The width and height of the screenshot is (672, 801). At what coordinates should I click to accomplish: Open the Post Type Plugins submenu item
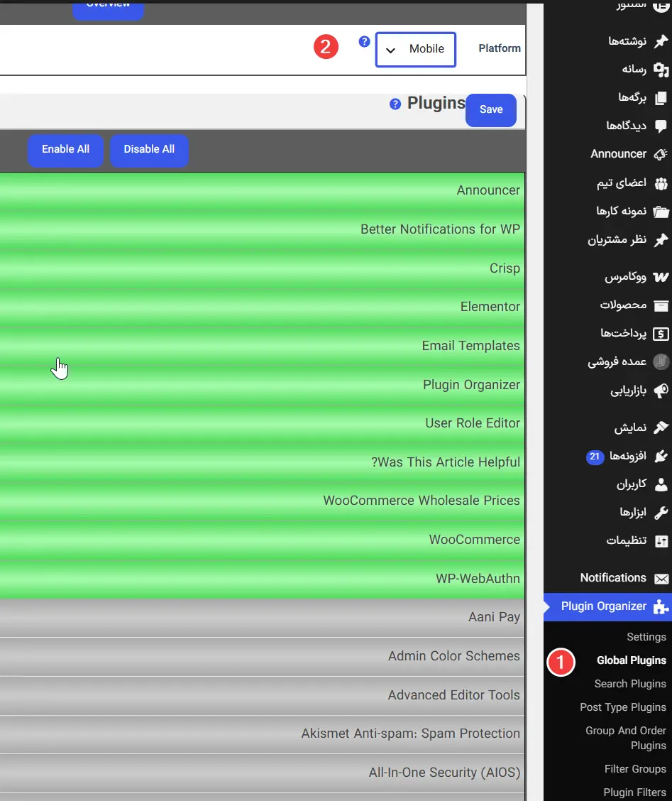623,707
